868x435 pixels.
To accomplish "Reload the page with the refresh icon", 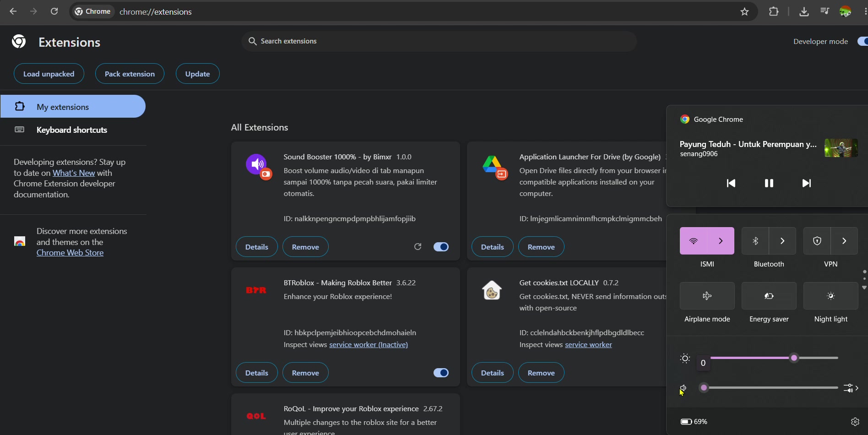I will (x=54, y=11).
